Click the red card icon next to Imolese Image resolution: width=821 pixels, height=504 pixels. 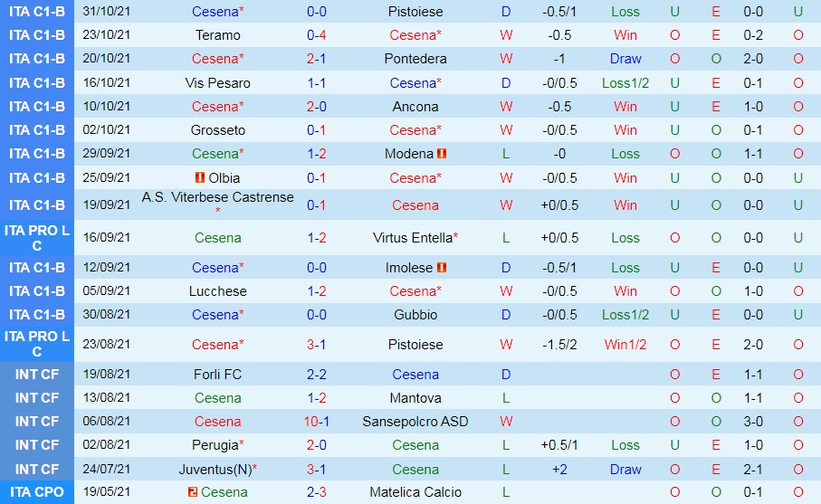pos(442,268)
